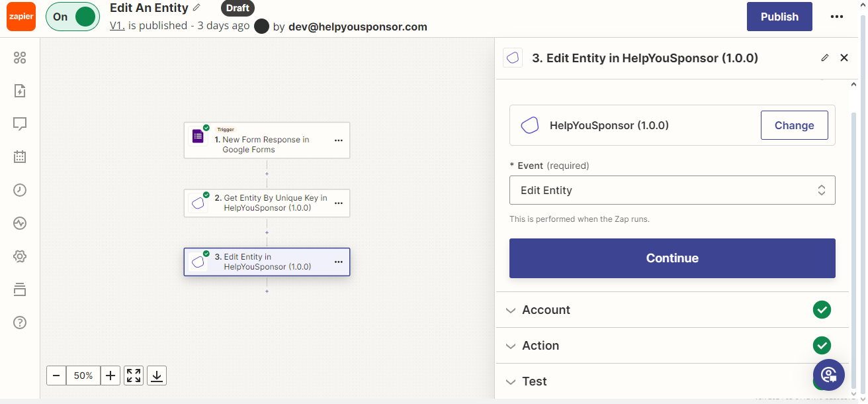Expand the Account section
The image size is (868, 404).
672,310
